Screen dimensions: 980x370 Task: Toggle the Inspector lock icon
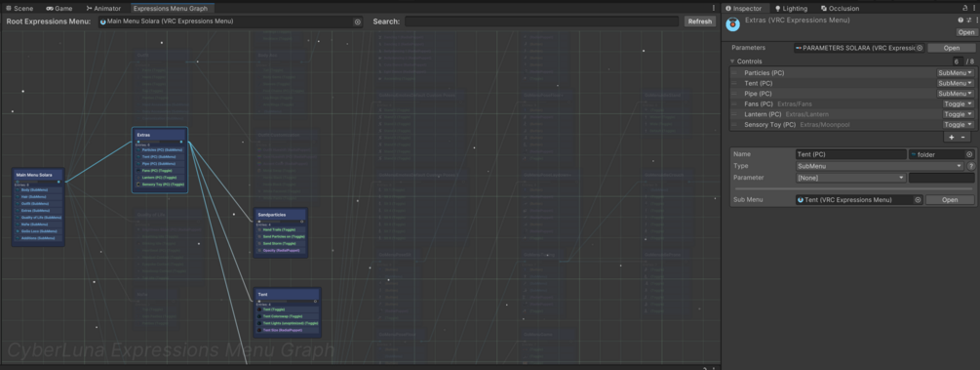click(x=965, y=8)
